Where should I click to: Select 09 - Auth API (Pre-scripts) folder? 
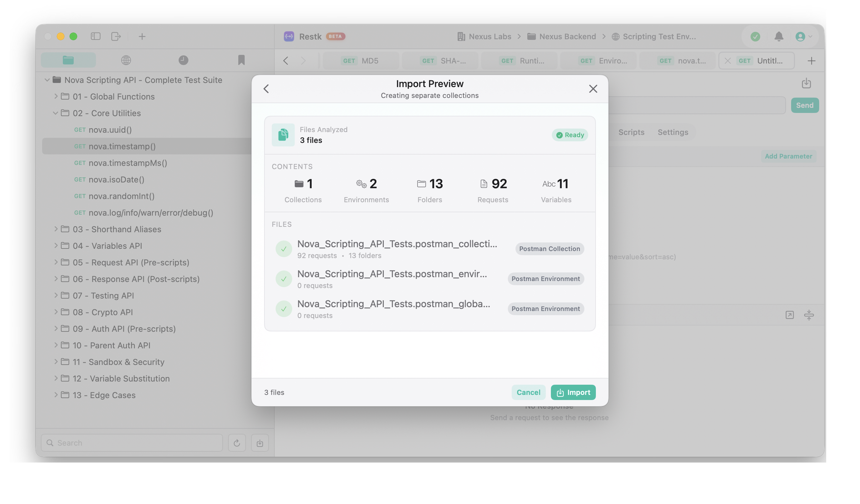coord(124,329)
